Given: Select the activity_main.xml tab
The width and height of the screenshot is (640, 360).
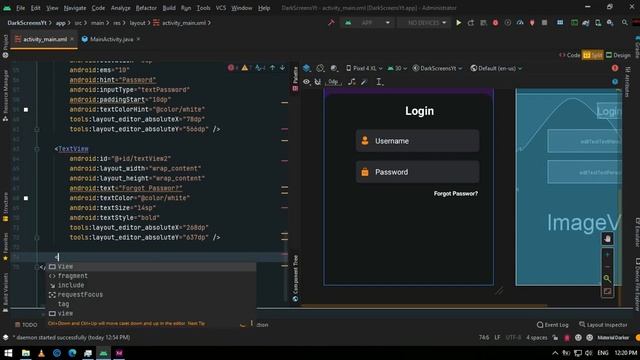Looking at the screenshot, I should (x=44, y=39).
